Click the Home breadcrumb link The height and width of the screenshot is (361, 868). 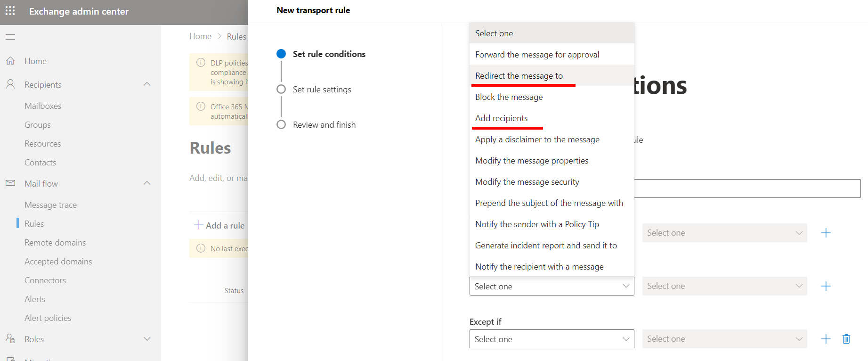tap(200, 36)
